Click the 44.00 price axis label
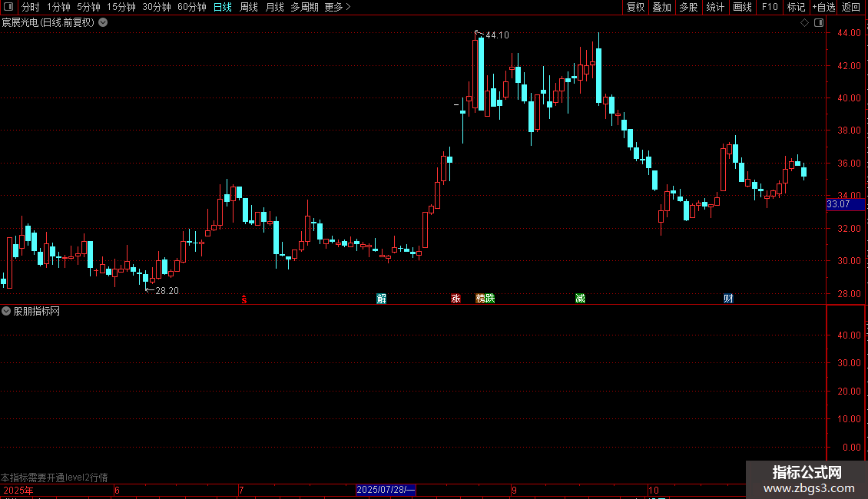The width and height of the screenshot is (868, 499). [849, 33]
